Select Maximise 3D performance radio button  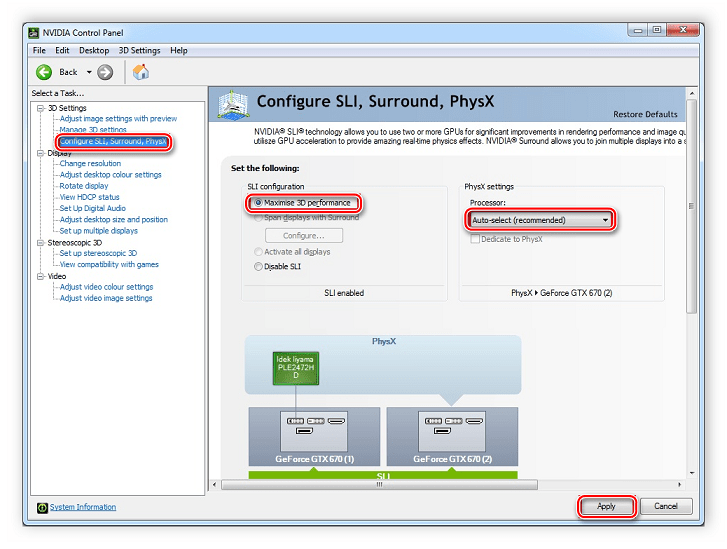[259, 203]
